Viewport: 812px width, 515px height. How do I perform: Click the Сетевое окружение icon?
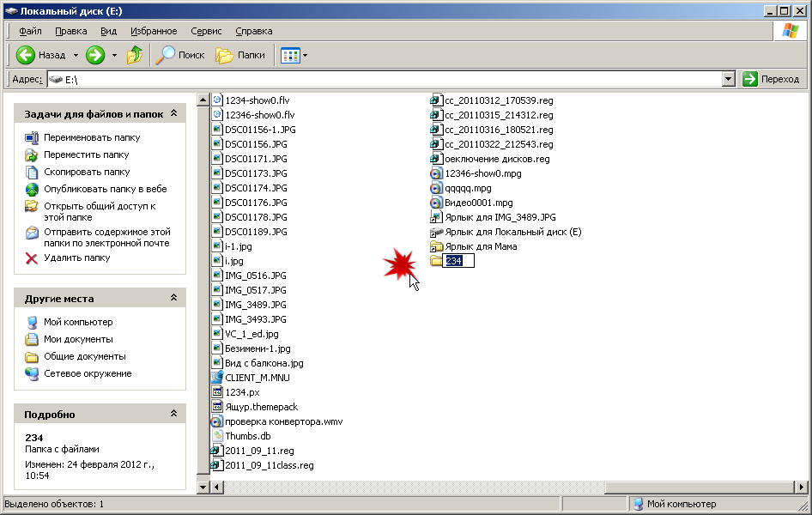32,373
